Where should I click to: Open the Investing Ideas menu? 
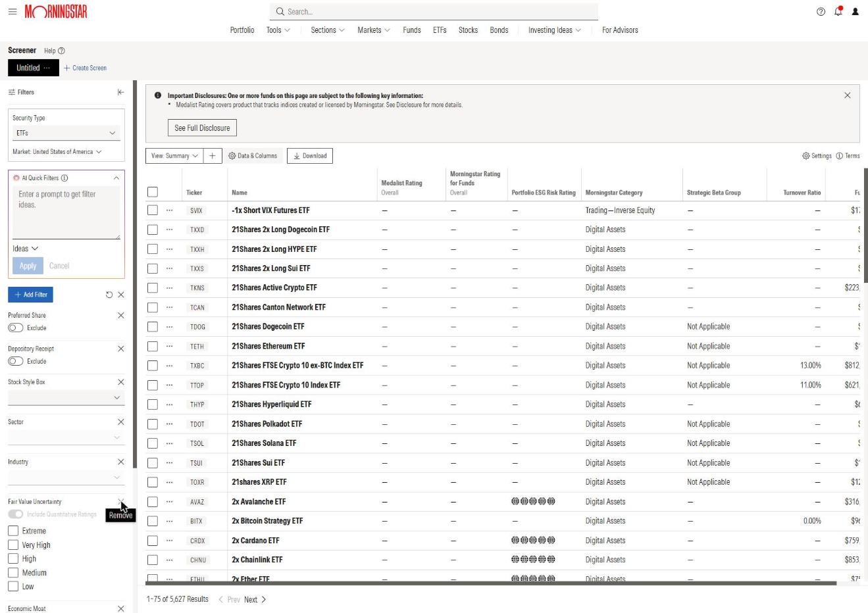coord(555,30)
